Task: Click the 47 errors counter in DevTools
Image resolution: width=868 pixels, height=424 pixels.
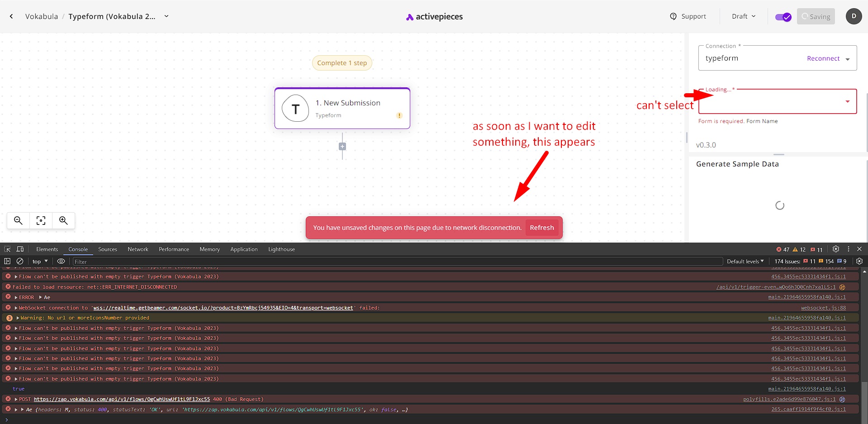Action: click(783, 249)
